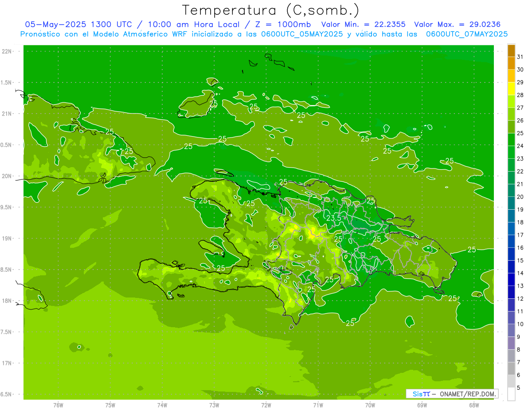Click the "0.5N" latitude axis label
Screen dimensions: 532x411
pyautogui.click(x=7, y=145)
